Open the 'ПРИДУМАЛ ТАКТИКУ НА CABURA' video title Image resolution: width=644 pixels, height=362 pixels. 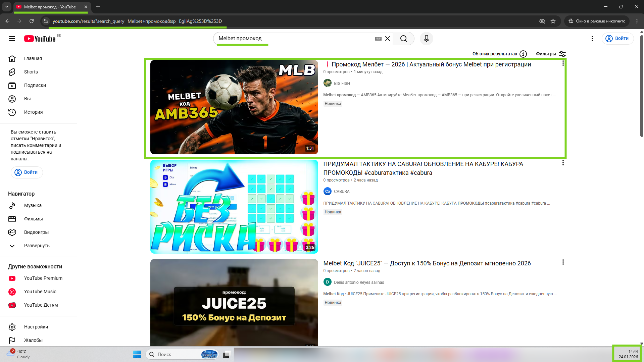click(x=423, y=168)
